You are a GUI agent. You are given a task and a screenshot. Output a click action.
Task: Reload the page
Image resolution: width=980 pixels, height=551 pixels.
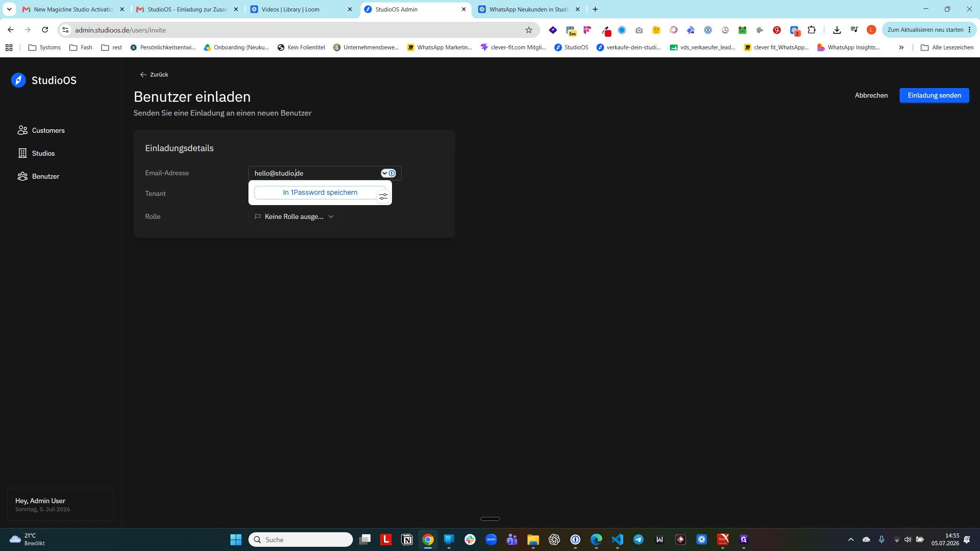[x=45, y=30]
